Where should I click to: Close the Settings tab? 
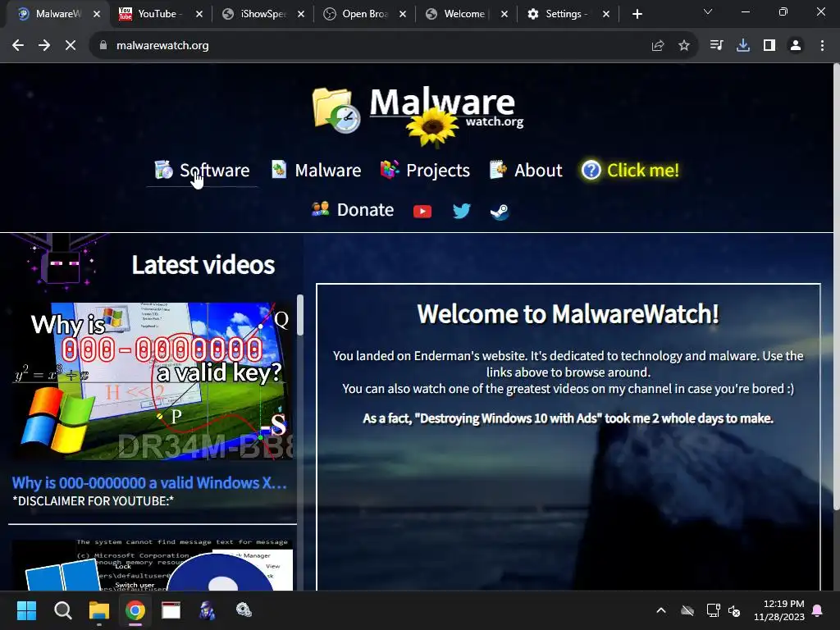[x=606, y=14]
